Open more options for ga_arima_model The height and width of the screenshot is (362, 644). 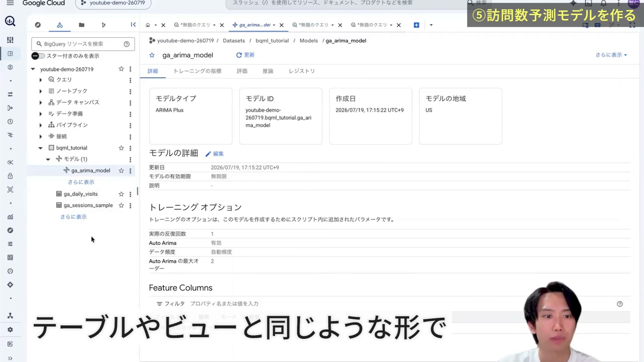pyautogui.click(x=130, y=171)
